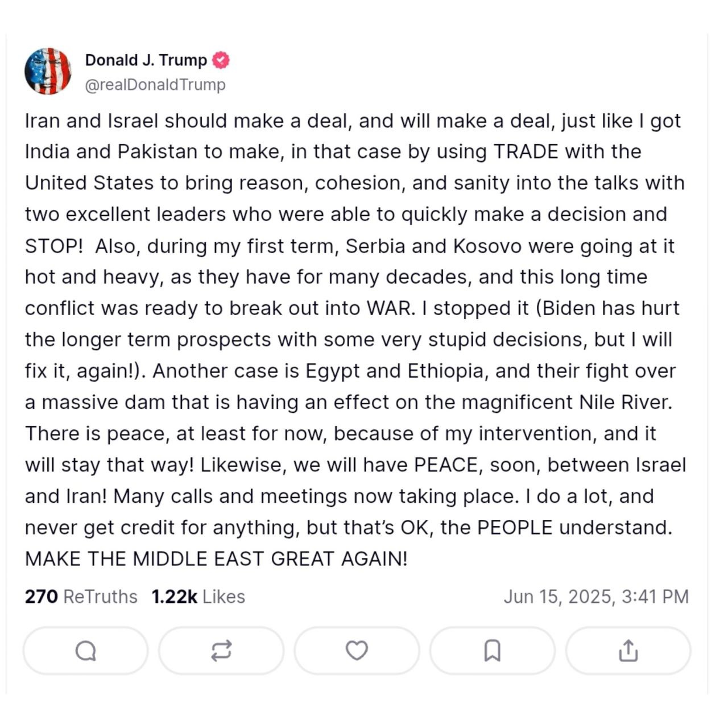Click the Jun 15, 2025 timestamp
The image size is (728, 728).
595,597
